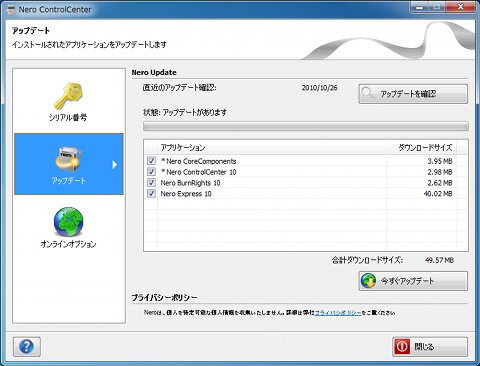Select the Nero update package icon
This screenshot has width=480, height=366.
point(68,157)
